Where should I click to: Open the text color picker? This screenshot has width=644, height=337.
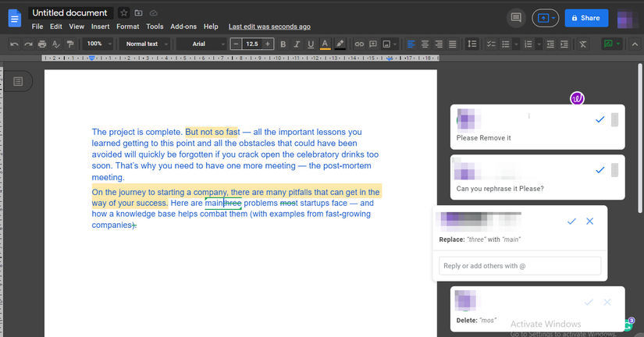click(325, 44)
